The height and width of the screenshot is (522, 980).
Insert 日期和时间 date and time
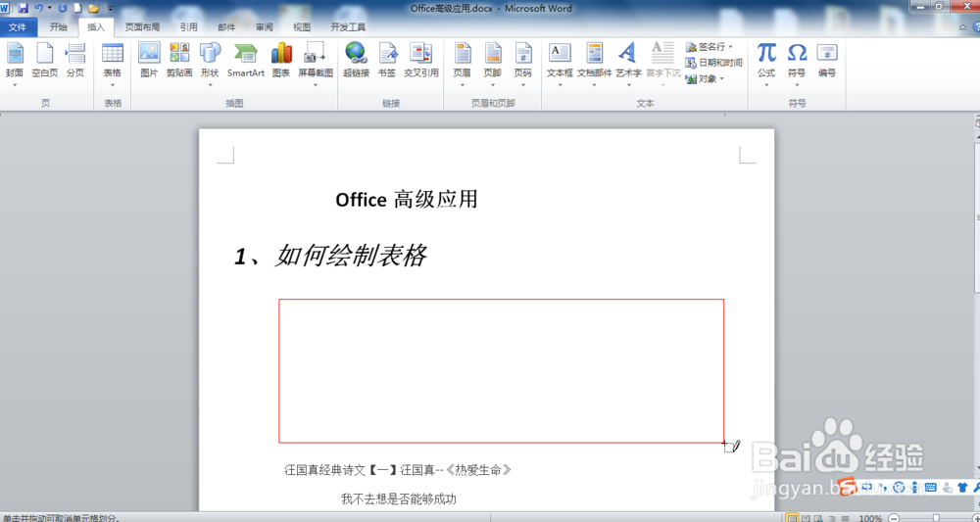[x=713, y=63]
